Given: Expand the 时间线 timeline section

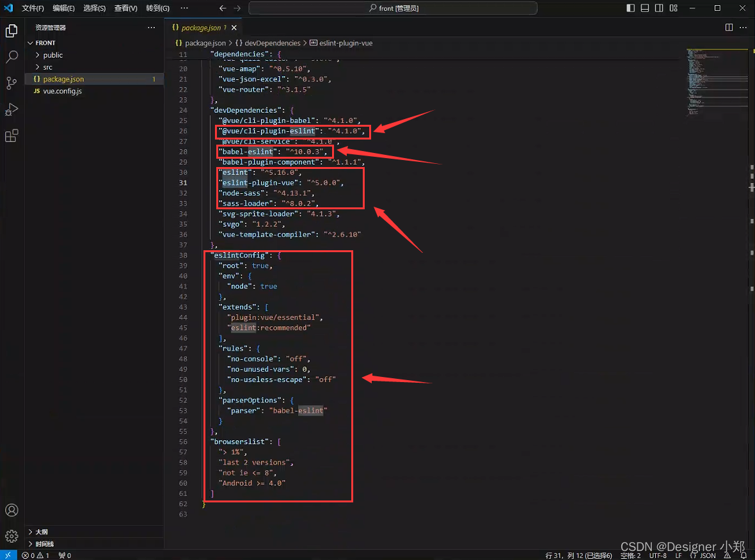Looking at the screenshot, I should (95, 543).
